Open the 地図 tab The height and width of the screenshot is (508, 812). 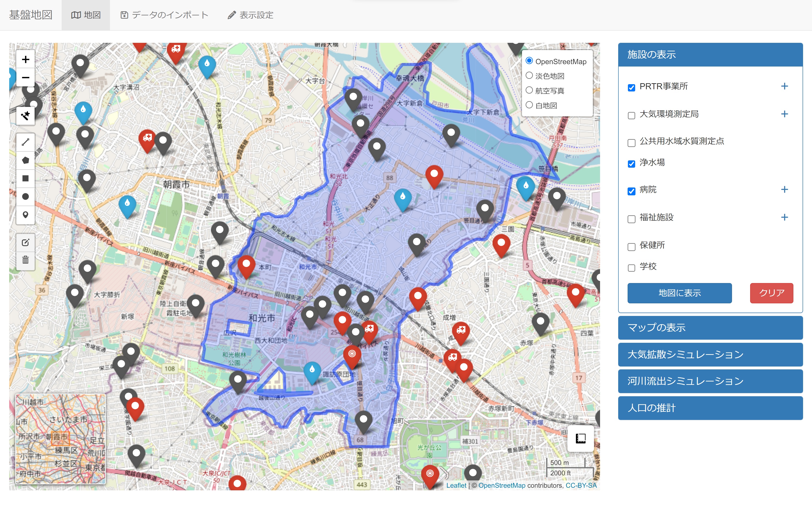(x=86, y=15)
